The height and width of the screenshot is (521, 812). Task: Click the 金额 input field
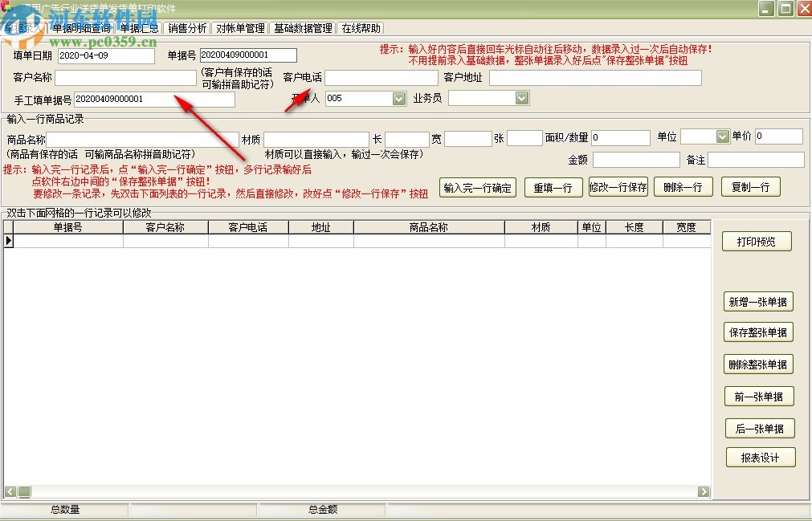(x=636, y=160)
